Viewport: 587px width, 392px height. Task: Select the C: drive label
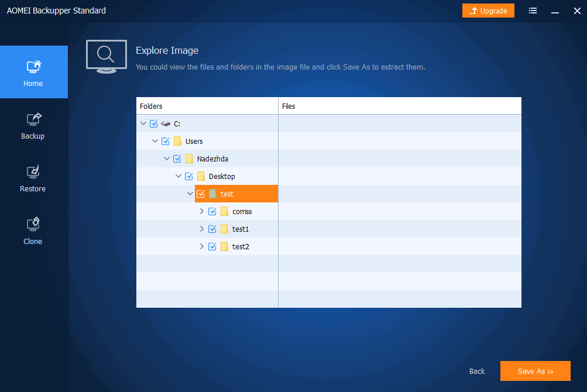pyautogui.click(x=177, y=124)
